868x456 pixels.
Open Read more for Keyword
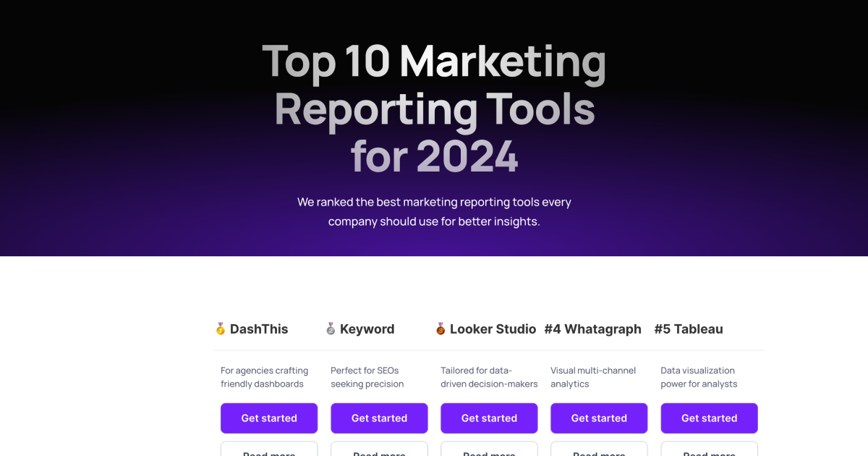click(x=379, y=452)
